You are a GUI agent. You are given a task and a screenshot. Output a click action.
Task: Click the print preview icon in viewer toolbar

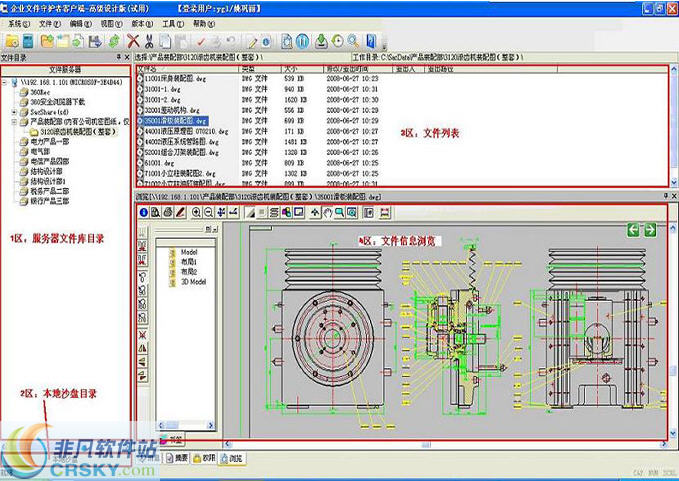click(x=156, y=212)
